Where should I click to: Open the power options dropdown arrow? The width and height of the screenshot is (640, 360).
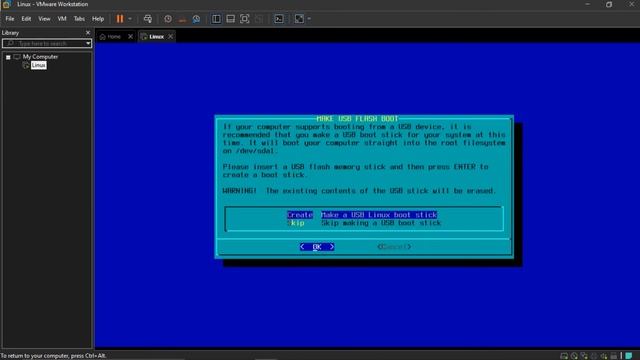click(x=130, y=19)
